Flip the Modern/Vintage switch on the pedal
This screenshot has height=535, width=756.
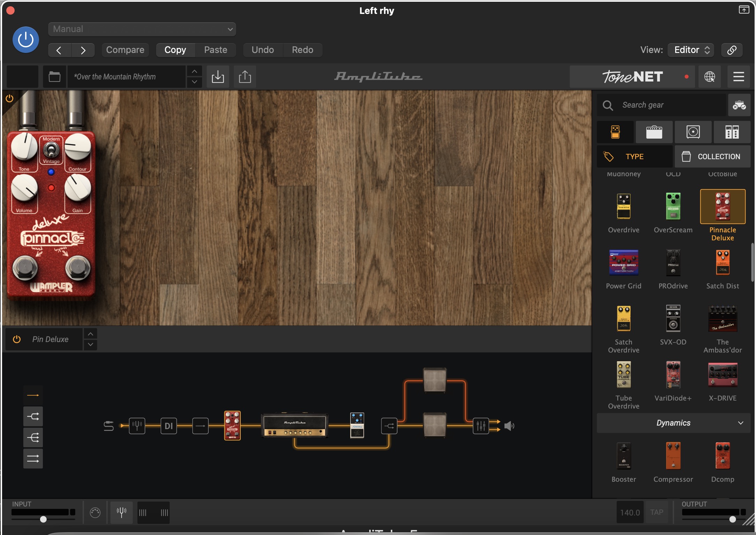[x=51, y=150]
